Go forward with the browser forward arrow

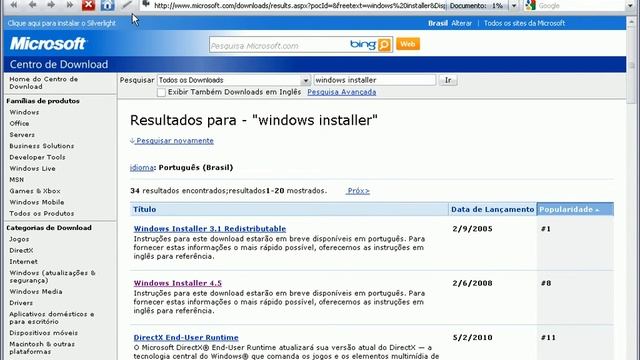coord(51,5)
